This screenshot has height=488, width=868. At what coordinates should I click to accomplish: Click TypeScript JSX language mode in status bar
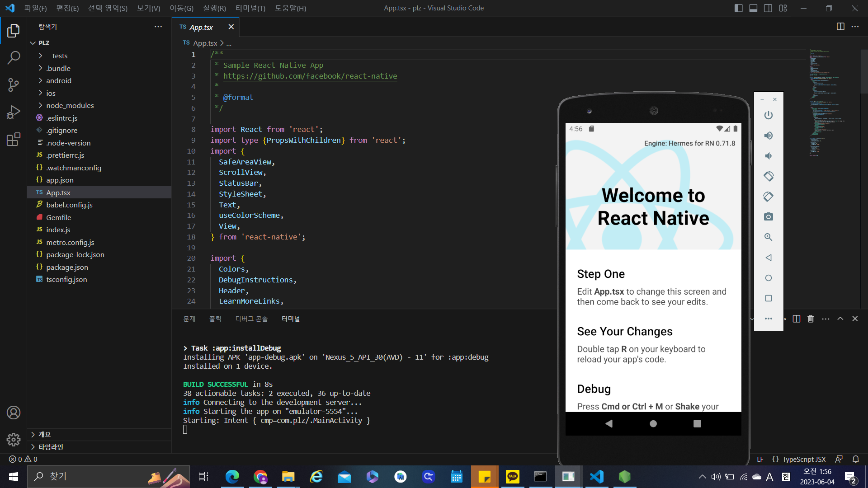[804, 459]
